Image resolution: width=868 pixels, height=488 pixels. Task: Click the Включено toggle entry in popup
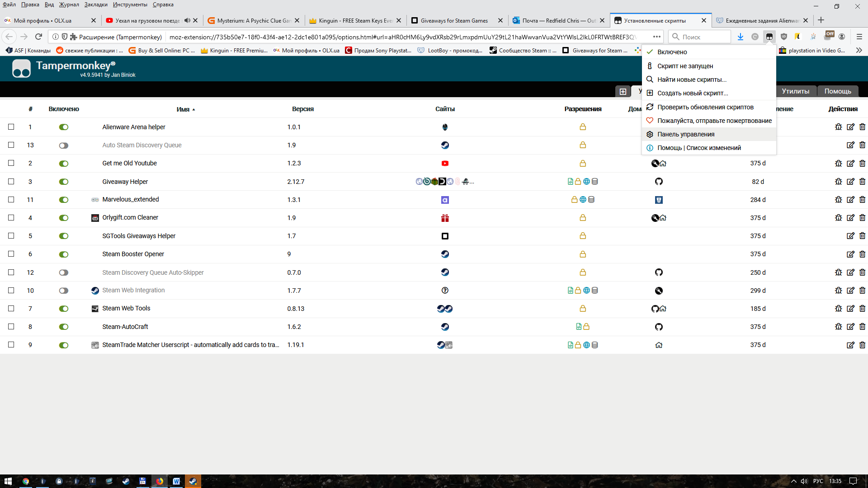tap(709, 52)
